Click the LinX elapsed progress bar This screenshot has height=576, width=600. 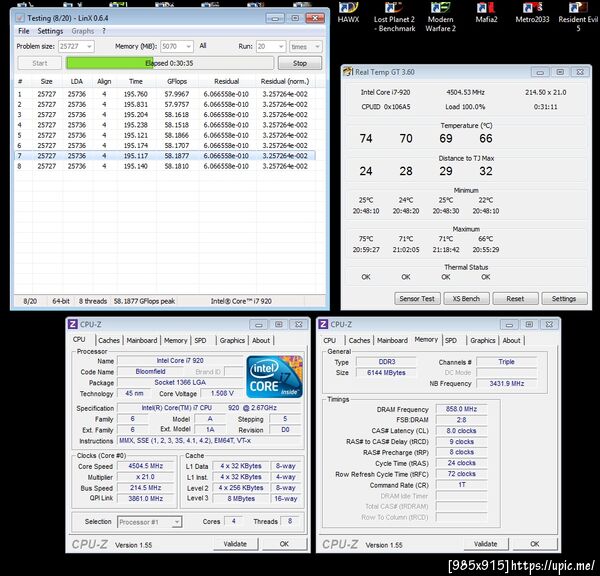click(170, 63)
